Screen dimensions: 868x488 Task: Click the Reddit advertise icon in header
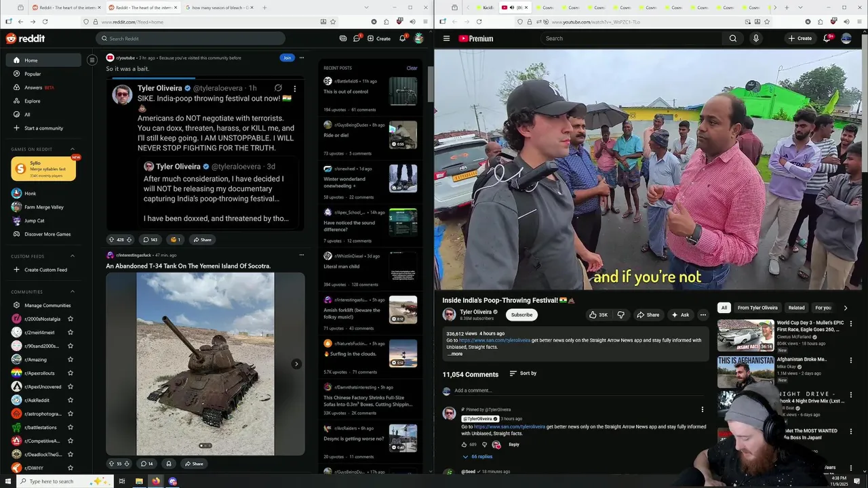[343, 39]
